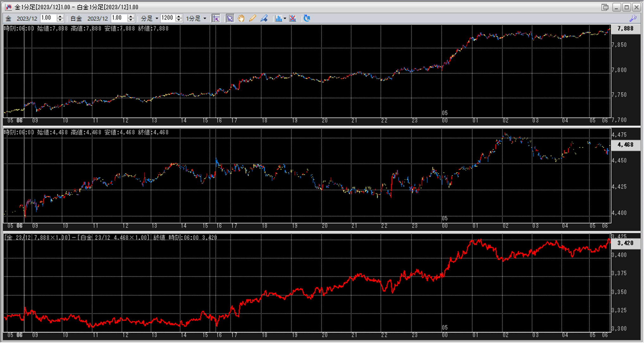Expand the 1分足 interval dropdown

[205, 18]
